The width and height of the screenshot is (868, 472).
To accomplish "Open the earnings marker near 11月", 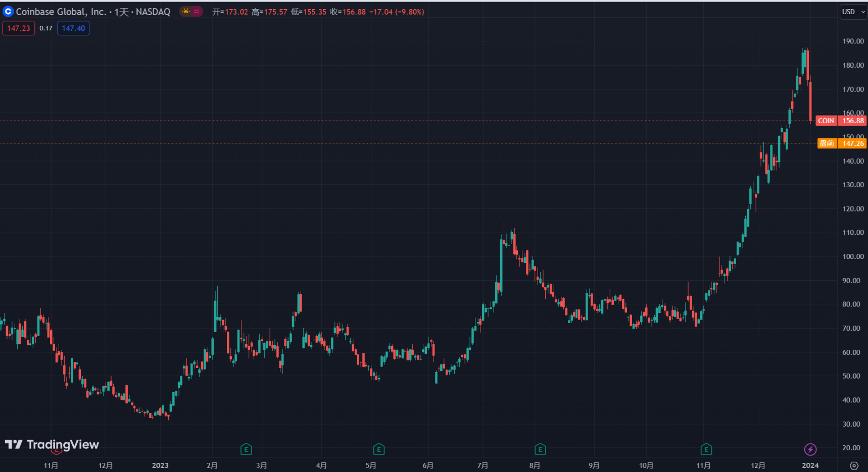I will pos(706,449).
